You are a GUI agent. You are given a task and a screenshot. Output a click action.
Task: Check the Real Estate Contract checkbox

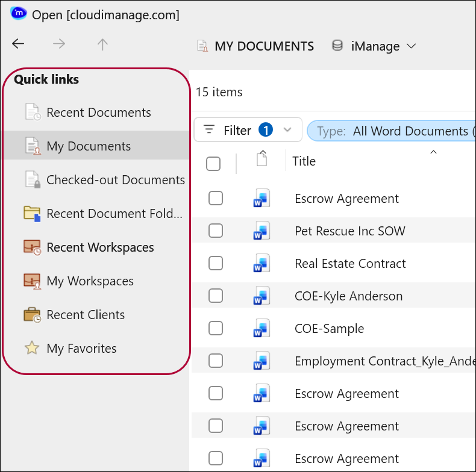tap(216, 263)
